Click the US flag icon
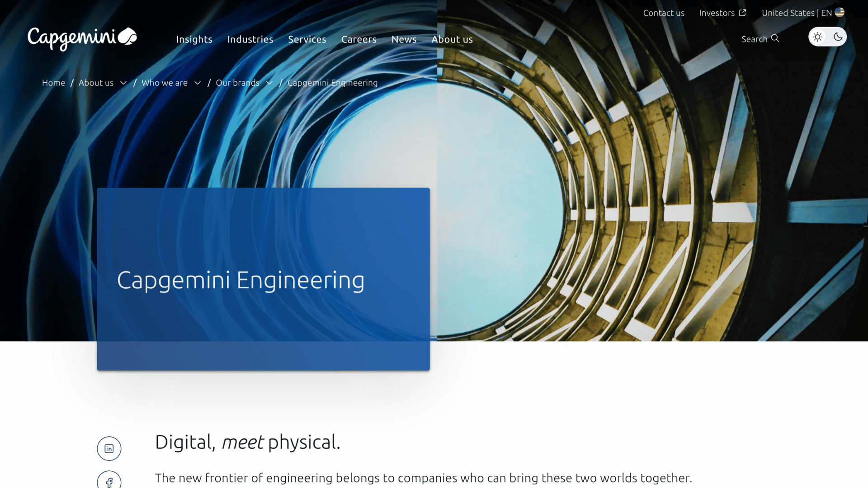Viewport: 868px width, 488px height. click(840, 13)
